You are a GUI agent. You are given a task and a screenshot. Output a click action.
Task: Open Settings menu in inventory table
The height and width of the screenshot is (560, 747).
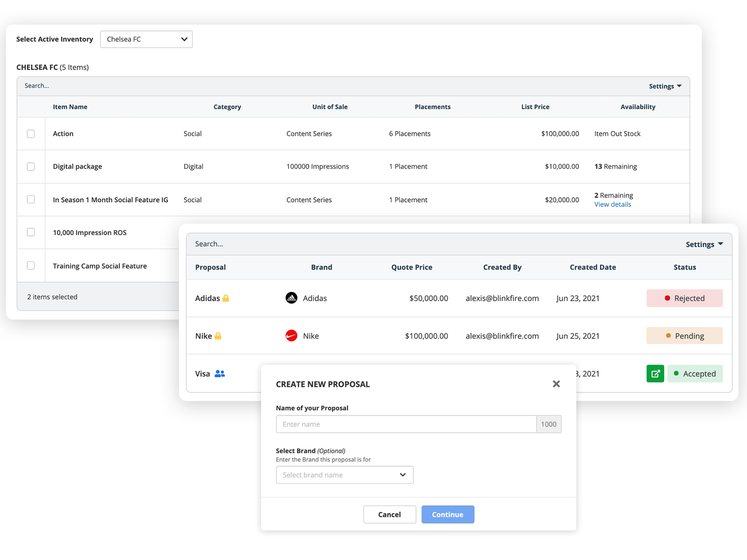coord(665,86)
